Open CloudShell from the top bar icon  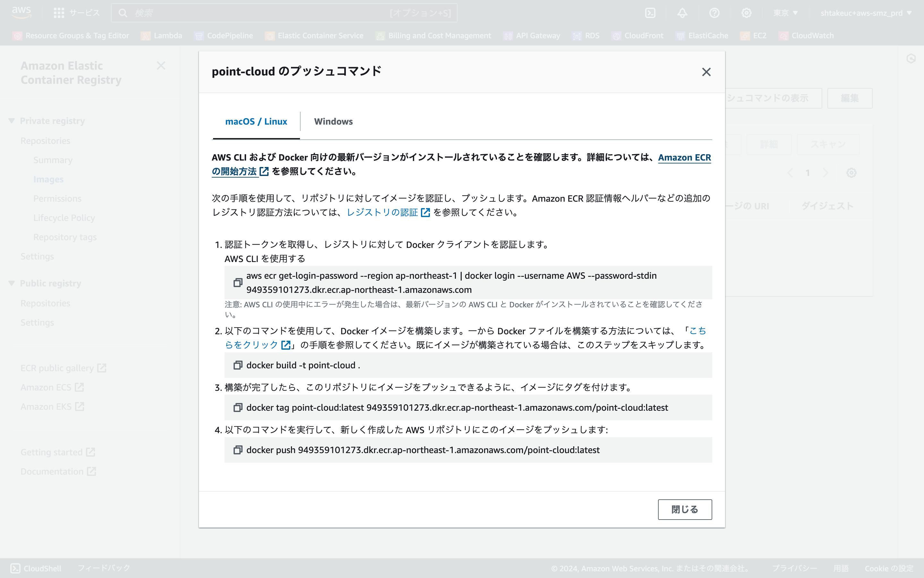pyautogui.click(x=650, y=13)
